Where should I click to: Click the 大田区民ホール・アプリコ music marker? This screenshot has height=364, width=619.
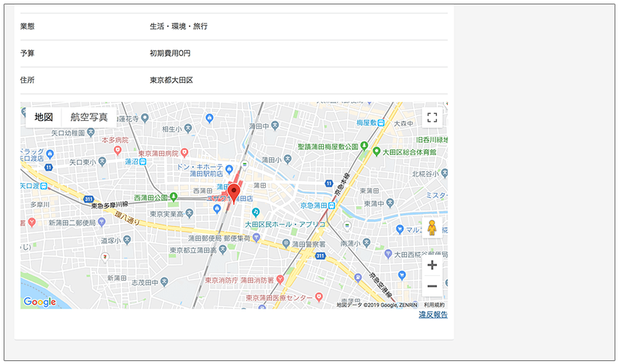coord(256,213)
